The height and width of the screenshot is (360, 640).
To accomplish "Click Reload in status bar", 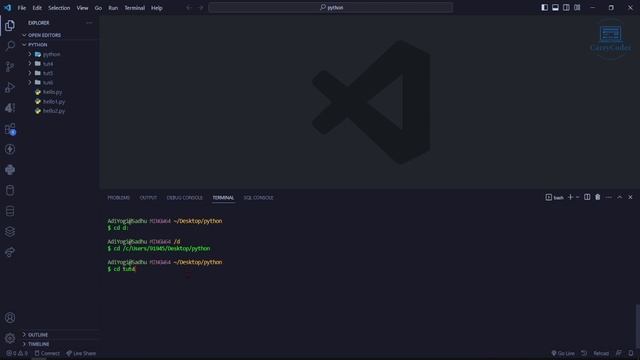I will click(x=601, y=353).
